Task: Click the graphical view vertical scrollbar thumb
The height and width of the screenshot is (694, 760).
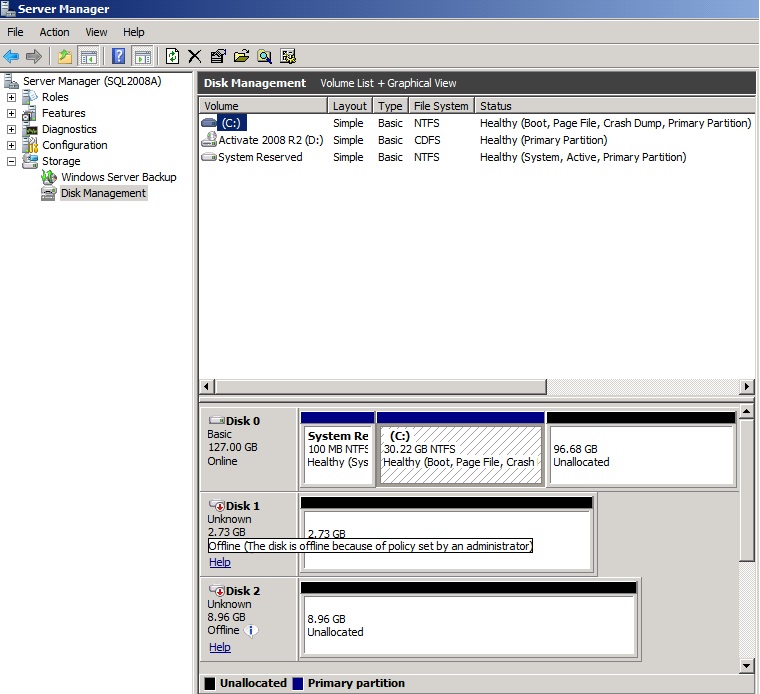Action: coord(746,490)
